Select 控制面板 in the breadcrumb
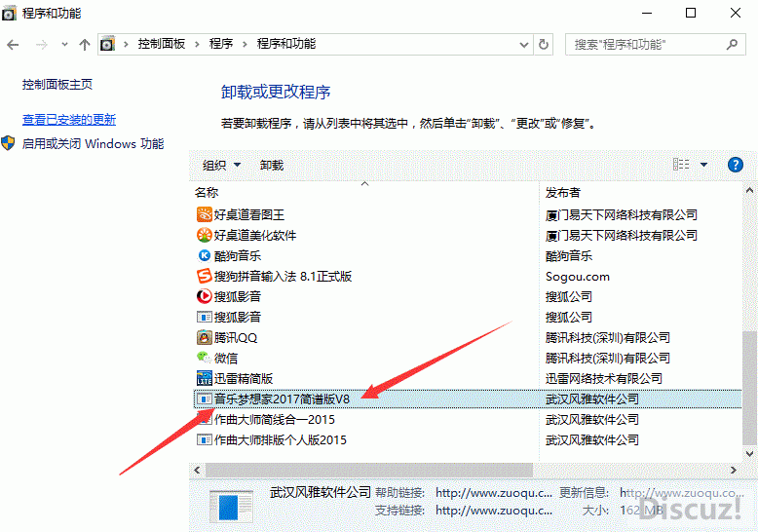Image resolution: width=758 pixels, height=532 pixels. [162, 44]
